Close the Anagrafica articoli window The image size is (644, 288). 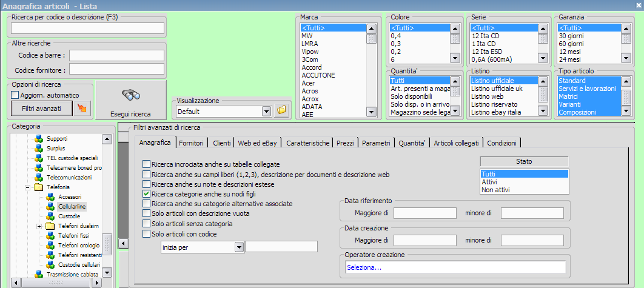pyautogui.click(x=640, y=4)
